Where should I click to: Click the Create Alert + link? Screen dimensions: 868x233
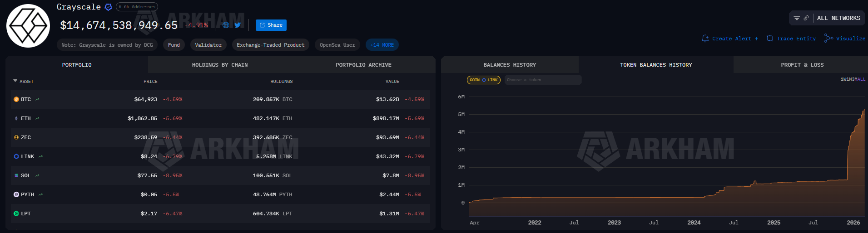click(730, 39)
